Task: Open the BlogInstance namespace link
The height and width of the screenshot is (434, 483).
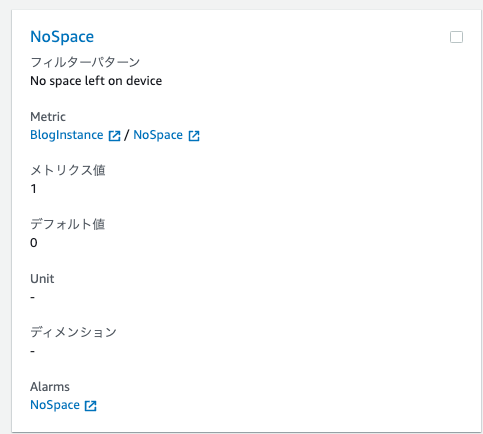Action: tap(67, 135)
